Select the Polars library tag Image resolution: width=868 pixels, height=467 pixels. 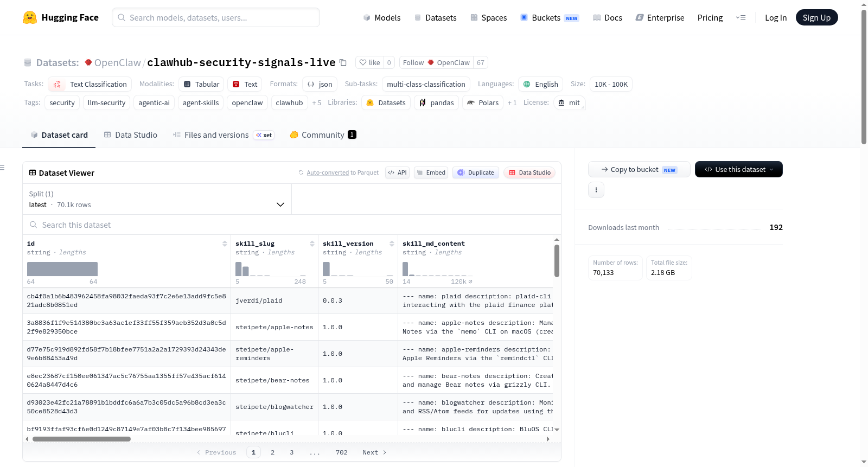tap(483, 103)
